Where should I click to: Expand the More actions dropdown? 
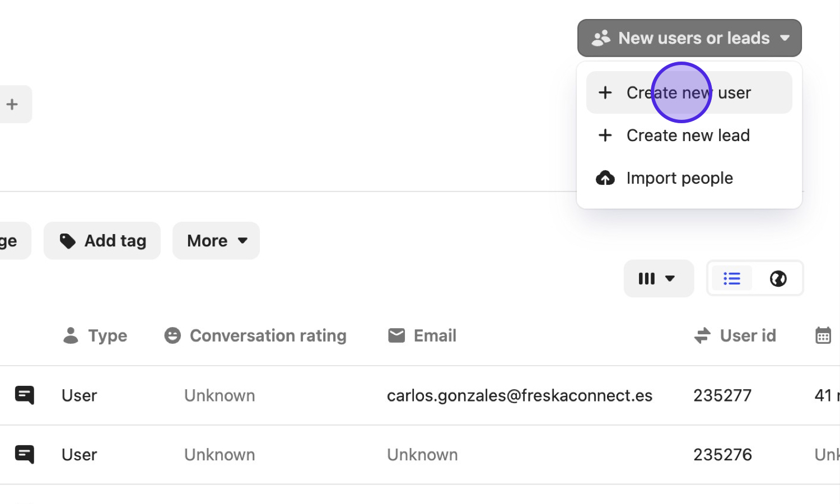pos(216,241)
